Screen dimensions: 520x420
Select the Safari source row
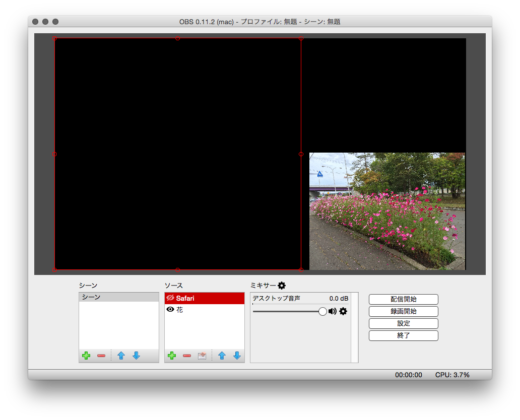204,298
